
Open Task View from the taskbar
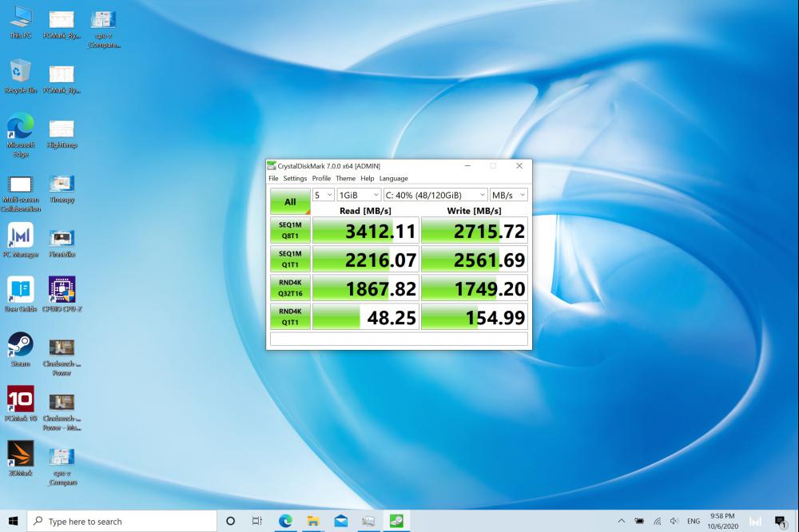point(257,521)
